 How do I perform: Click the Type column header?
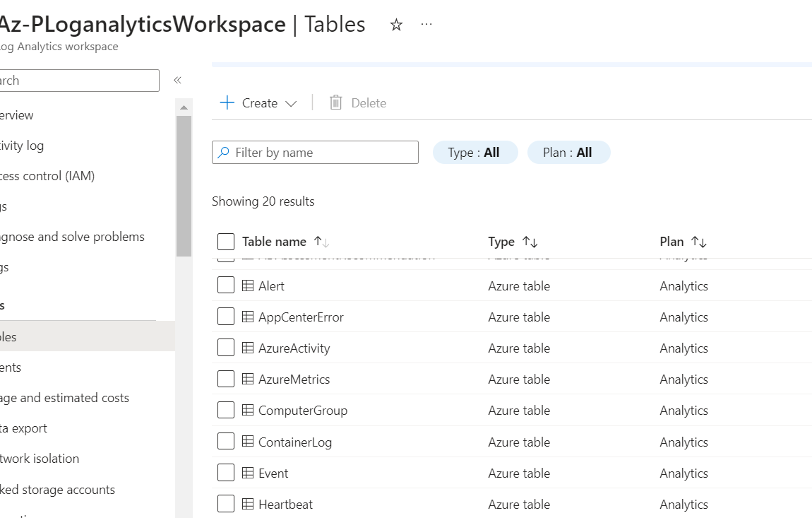tap(501, 242)
